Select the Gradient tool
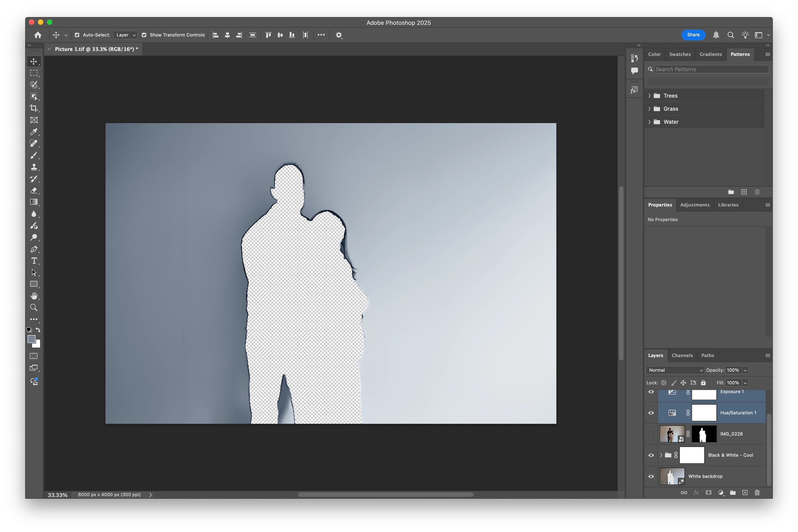The image size is (798, 532). (x=34, y=202)
